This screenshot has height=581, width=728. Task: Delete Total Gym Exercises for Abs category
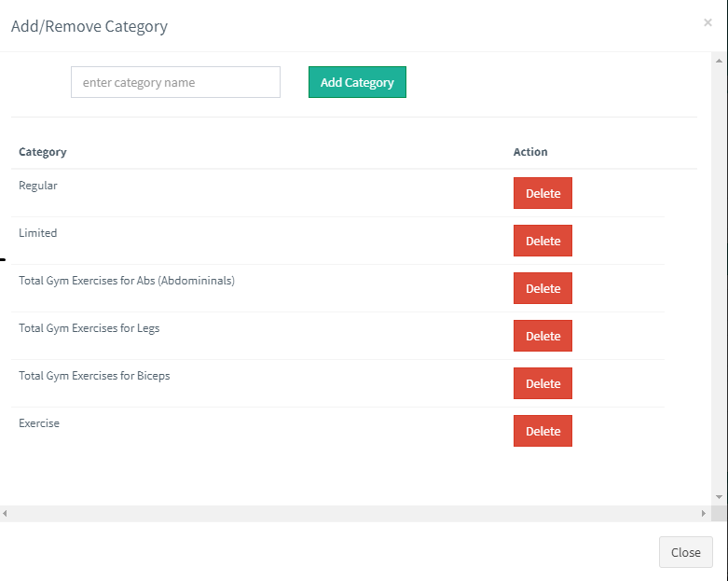click(543, 288)
